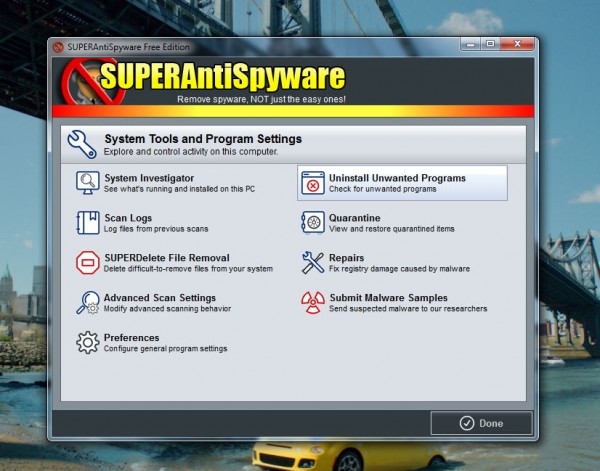Click 'Send suspected malware to our researchers'
This screenshot has width=600, height=471.
click(408, 308)
